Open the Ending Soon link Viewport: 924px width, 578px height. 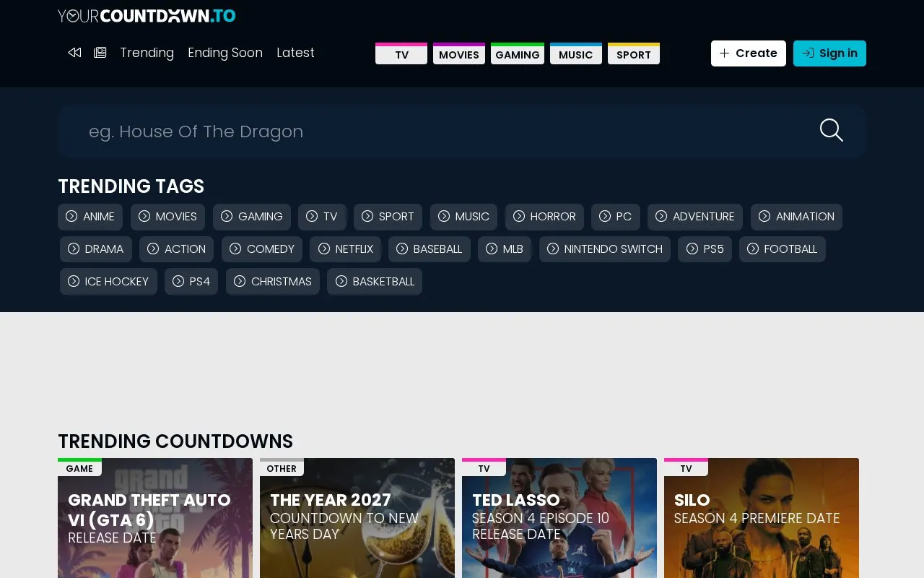[225, 53]
